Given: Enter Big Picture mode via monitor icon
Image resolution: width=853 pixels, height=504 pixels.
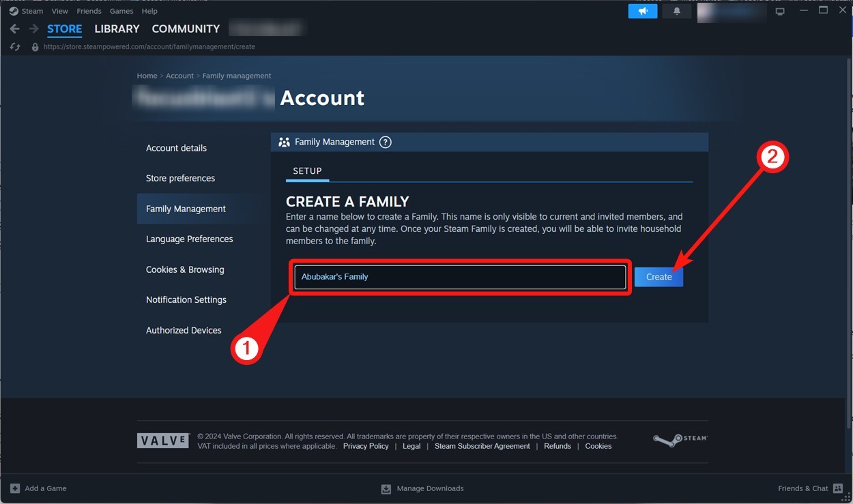Looking at the screenshot, I should pos(780,11).
